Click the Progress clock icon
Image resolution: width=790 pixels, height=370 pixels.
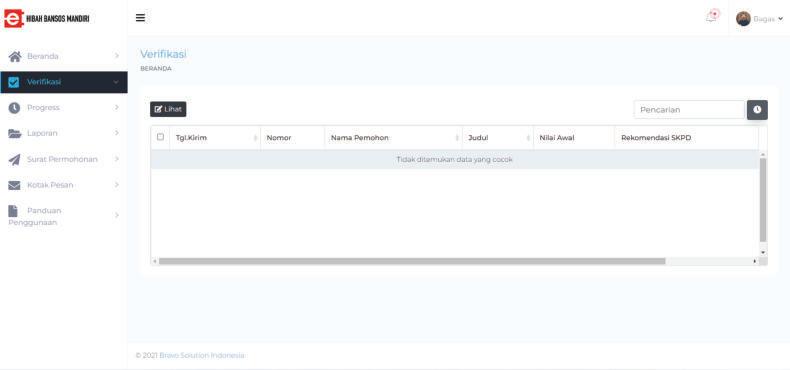click(14, 108)
